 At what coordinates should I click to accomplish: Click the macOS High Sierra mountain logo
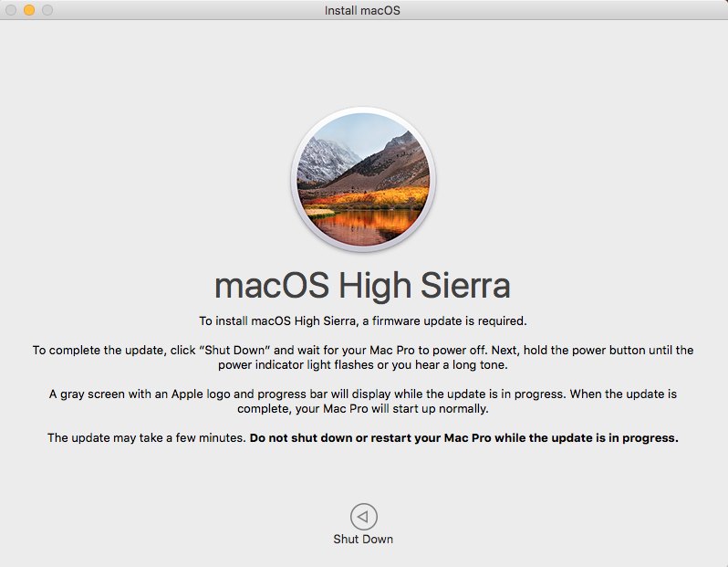363,179
